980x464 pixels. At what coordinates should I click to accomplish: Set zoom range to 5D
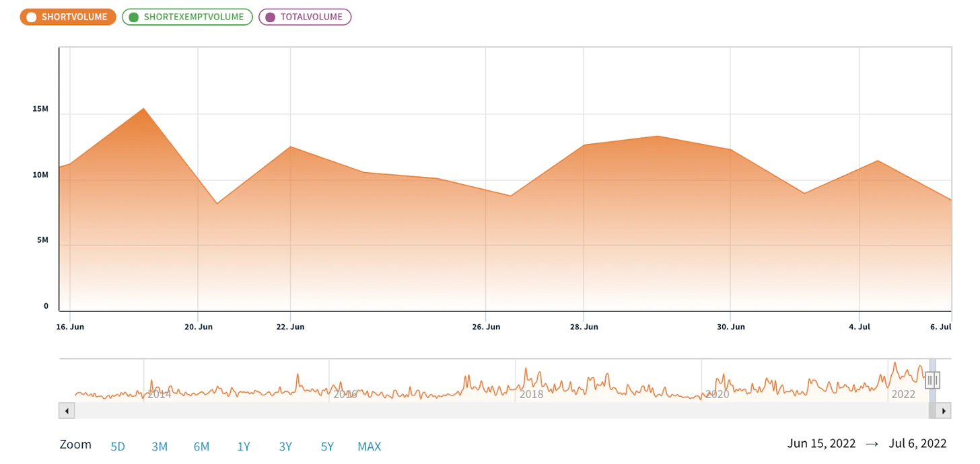(118, 447)
